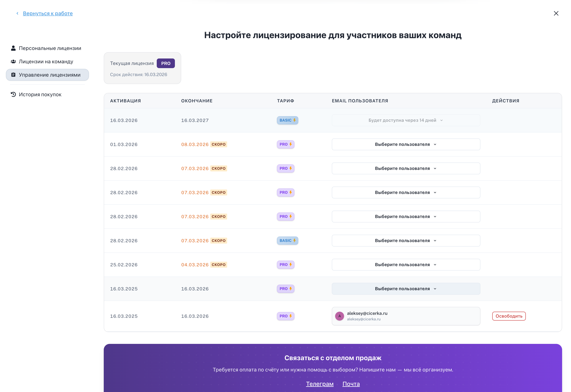Click the BASIC tariff badge on the first row
Screen dimensions: 571x392
pyautogui.click(x=287, y=120)
